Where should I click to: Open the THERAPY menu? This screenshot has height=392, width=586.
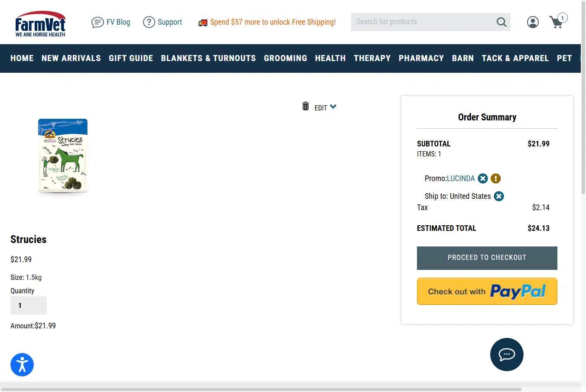(372, 58)
